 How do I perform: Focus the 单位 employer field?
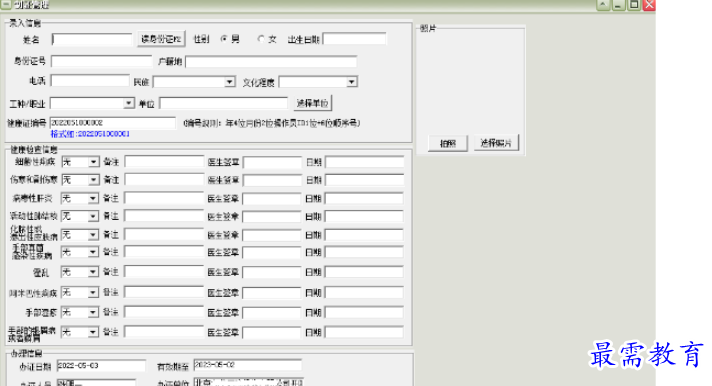tap(223, 103)
